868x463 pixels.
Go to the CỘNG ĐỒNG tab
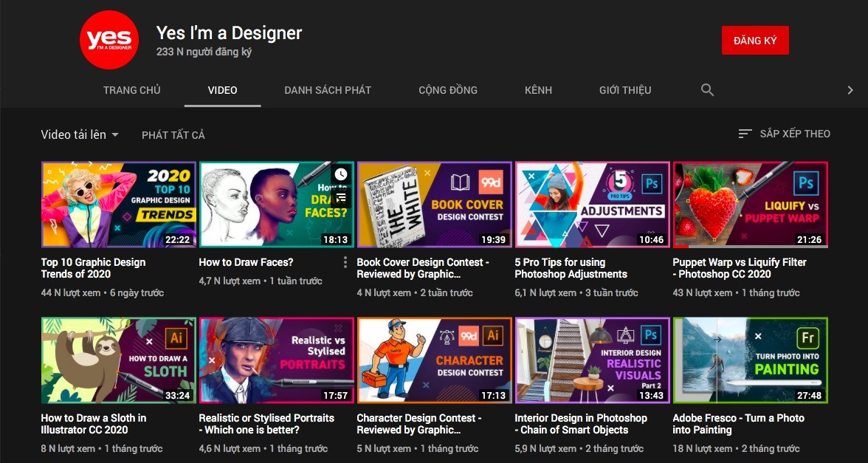(448, 90)
